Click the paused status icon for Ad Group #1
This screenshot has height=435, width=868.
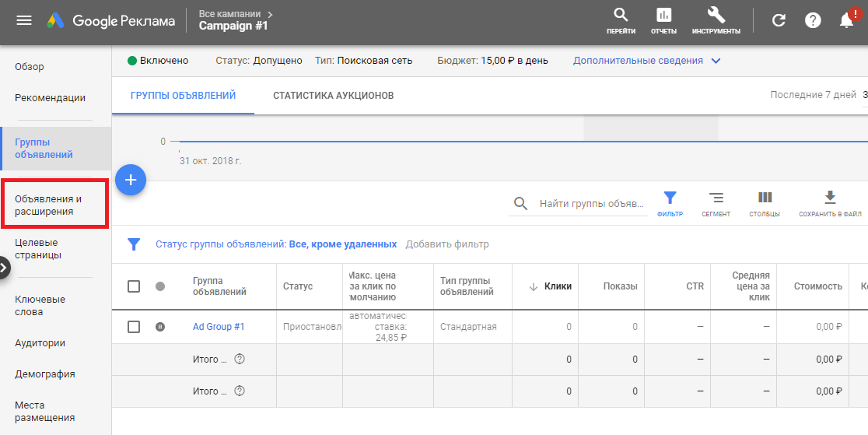pos(160,327)
